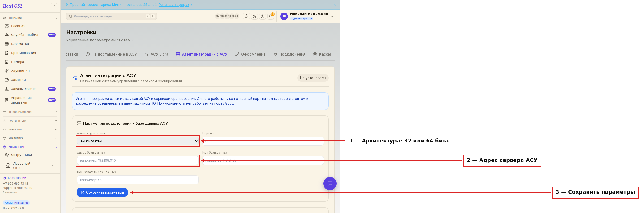Viewport: 644px width, 213px height.
Task: Expand the Гости и CRM sidebar section
Action: [30, 121]
